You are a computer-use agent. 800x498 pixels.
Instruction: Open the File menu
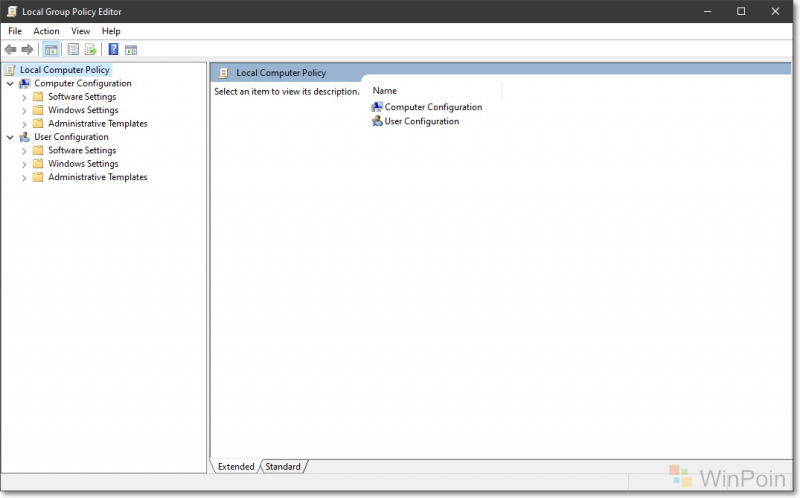tap(15, 31)
